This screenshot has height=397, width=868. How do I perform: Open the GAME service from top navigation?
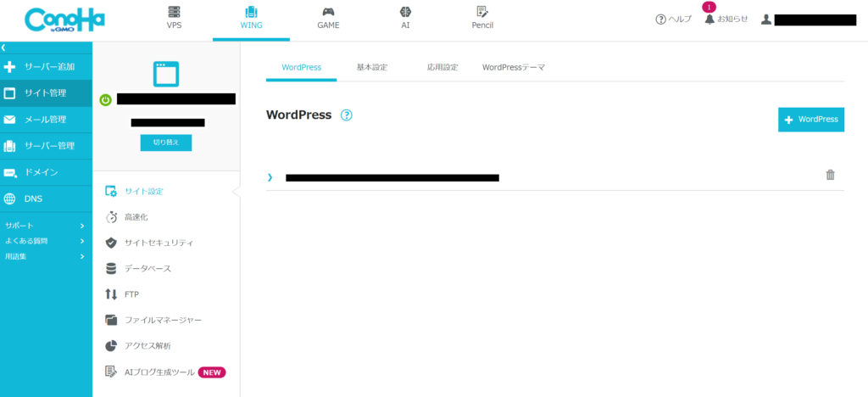point(328,18)
